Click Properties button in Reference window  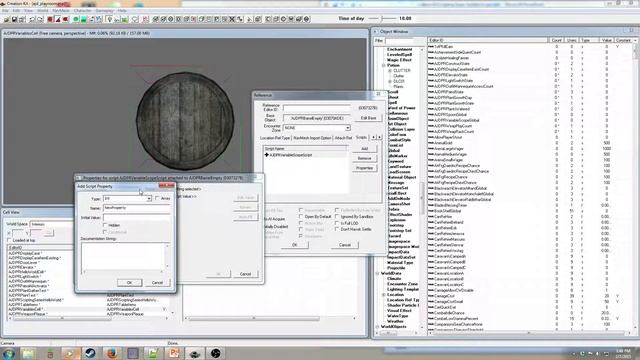364,168
